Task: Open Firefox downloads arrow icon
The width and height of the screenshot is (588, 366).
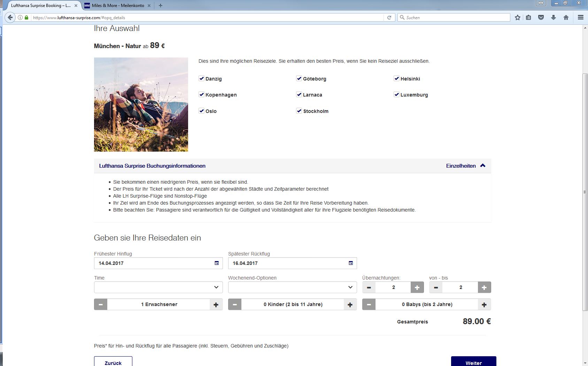Action: 553,17
